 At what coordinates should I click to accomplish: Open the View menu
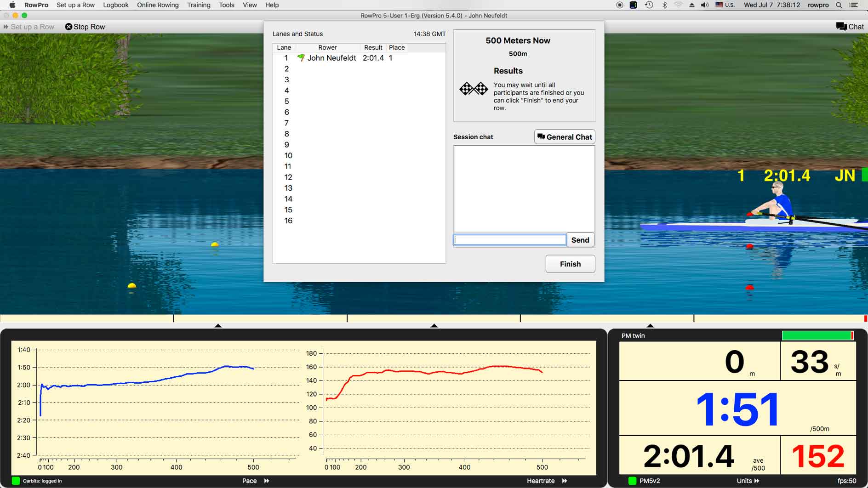[250, 5]
